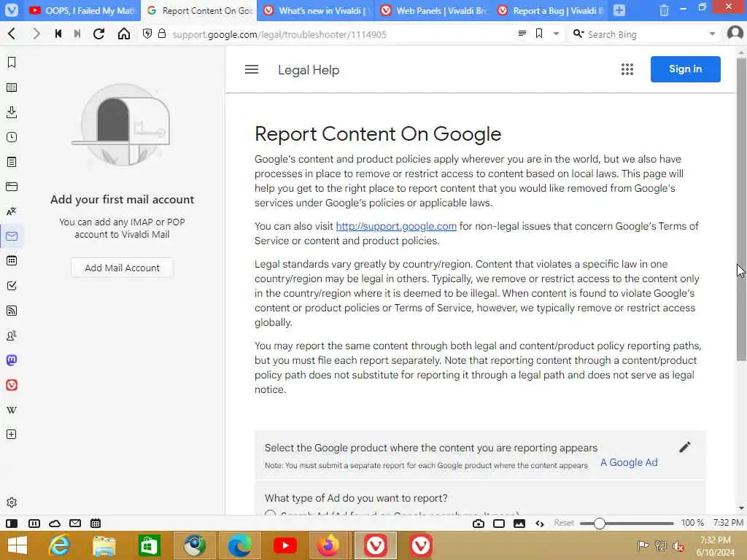
Task: Toggle images and animations icon
Action: [x=519, y=524]
